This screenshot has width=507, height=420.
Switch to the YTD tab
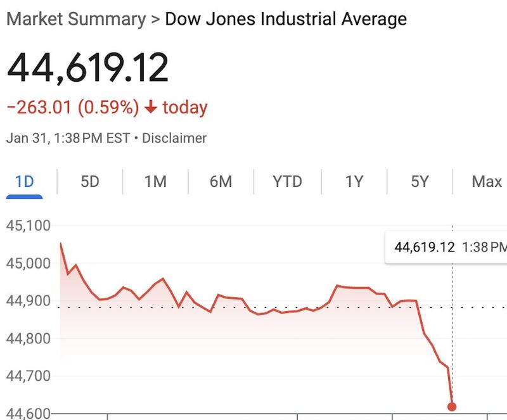pyautogui.click(x=287, y=182)
